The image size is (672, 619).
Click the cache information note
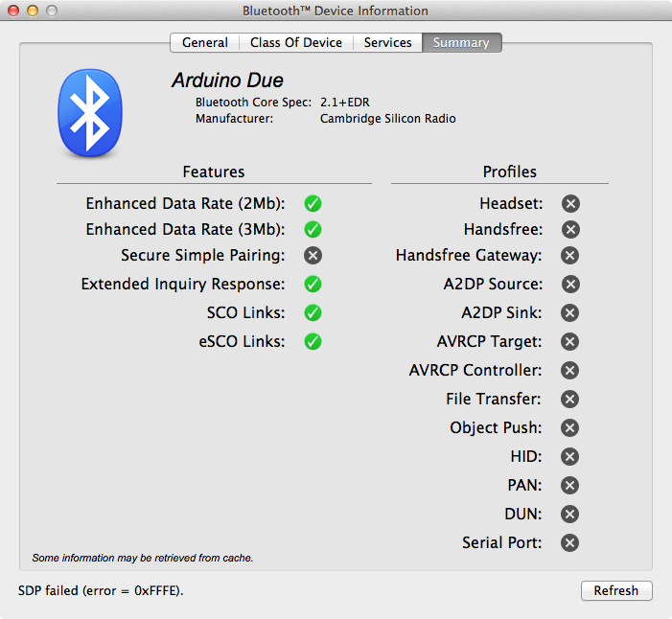(x=143, y=558)
